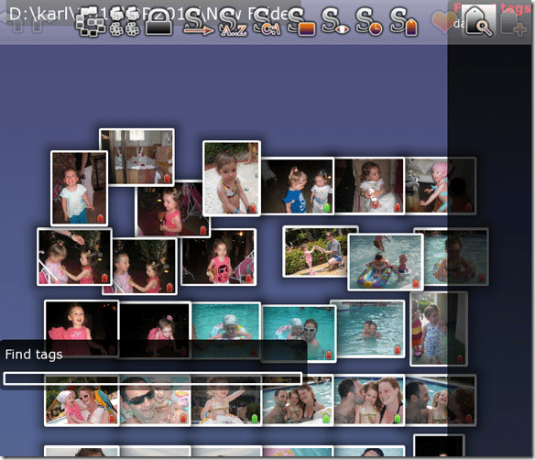This screenshot has width=535, height=460.
Task: Select the sort by time clock icon
Action: click(x=370, y=22)
